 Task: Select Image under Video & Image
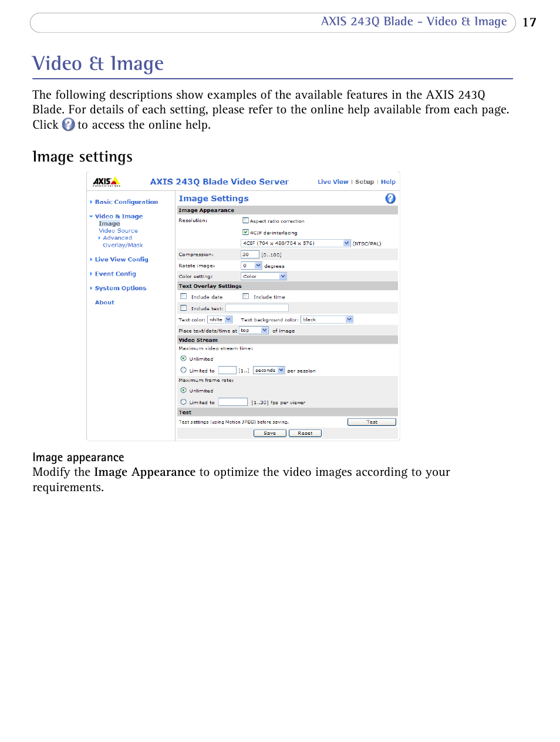(109, 223)
